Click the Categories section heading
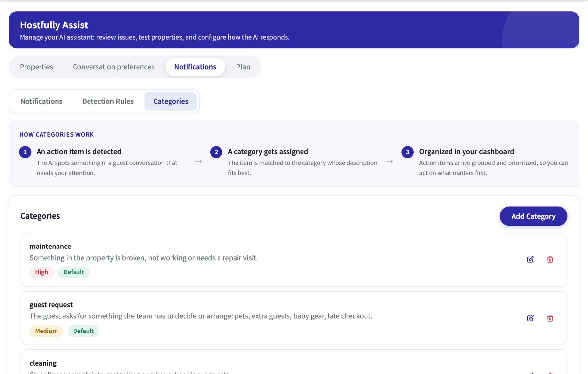Image resolution: width=588 pixels, height=374 pixels. click(40, 216)
